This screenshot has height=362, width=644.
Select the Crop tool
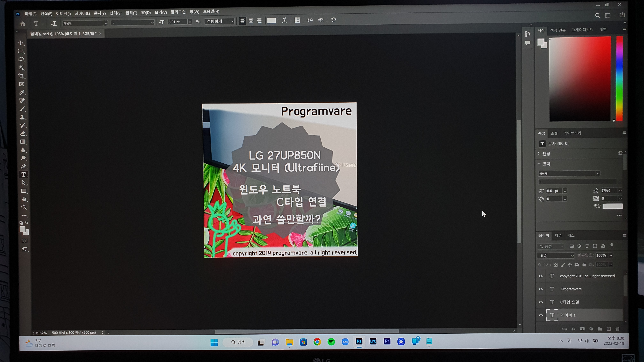point(22,76)
